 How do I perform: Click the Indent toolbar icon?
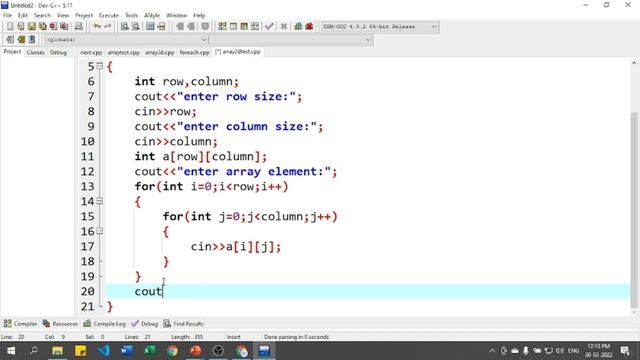point(180,27)
